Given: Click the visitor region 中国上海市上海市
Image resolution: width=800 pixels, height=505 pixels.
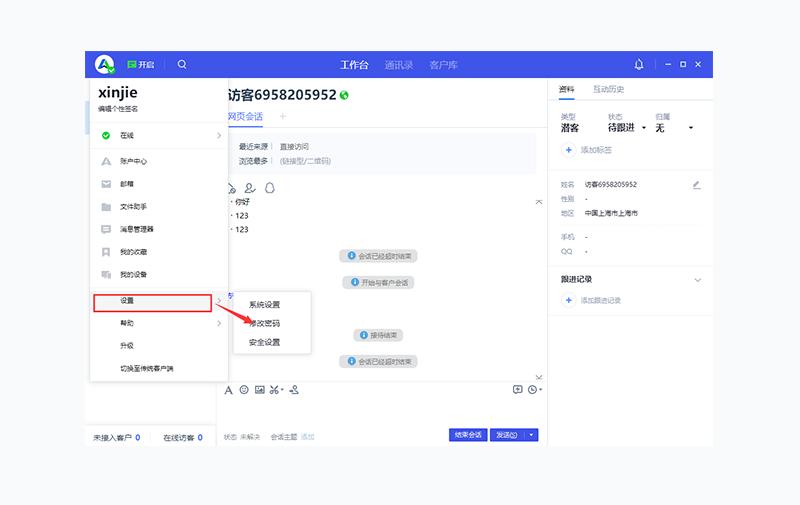Looking at the screenshot, I should tap(611, 213).
